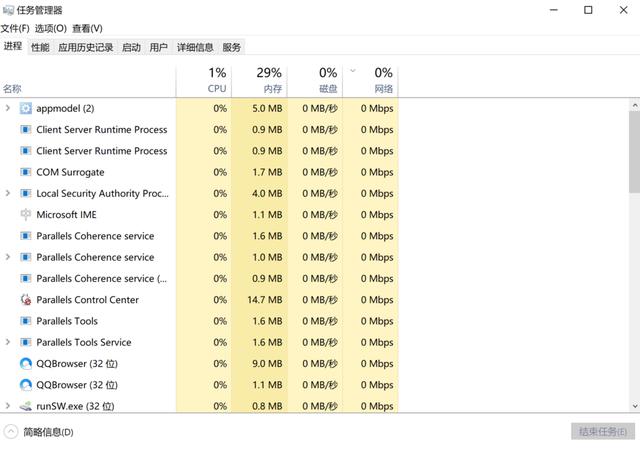640x449 pixels.
Task: Expand the appmodel (2) group
Action: point(7,108)
